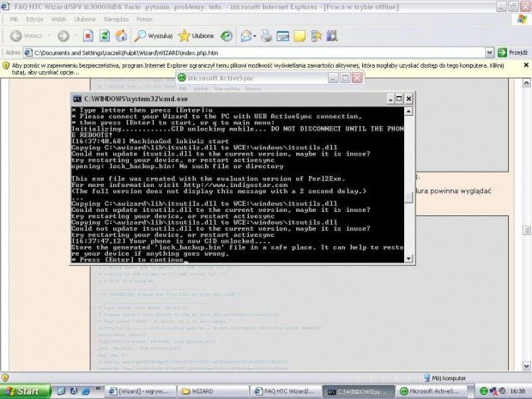Click the Mój komputer status bar zone
The image size is (532, 399).
tap(444, 378)
